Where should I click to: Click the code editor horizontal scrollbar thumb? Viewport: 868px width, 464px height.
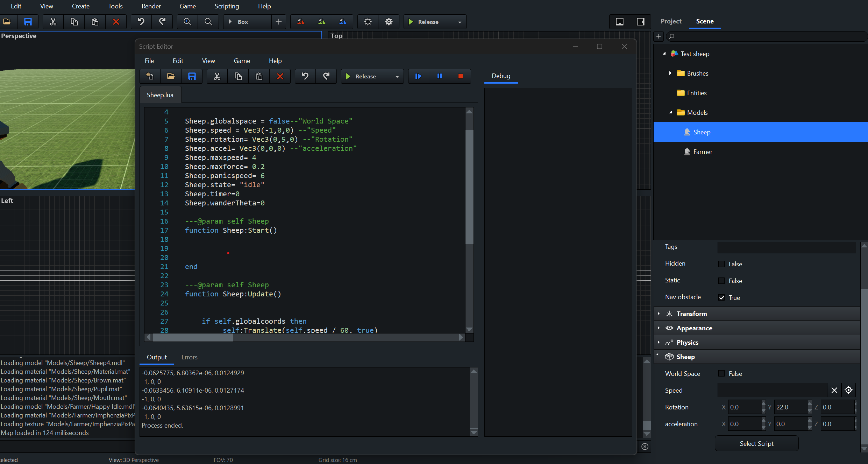click(x=193, y=337)
